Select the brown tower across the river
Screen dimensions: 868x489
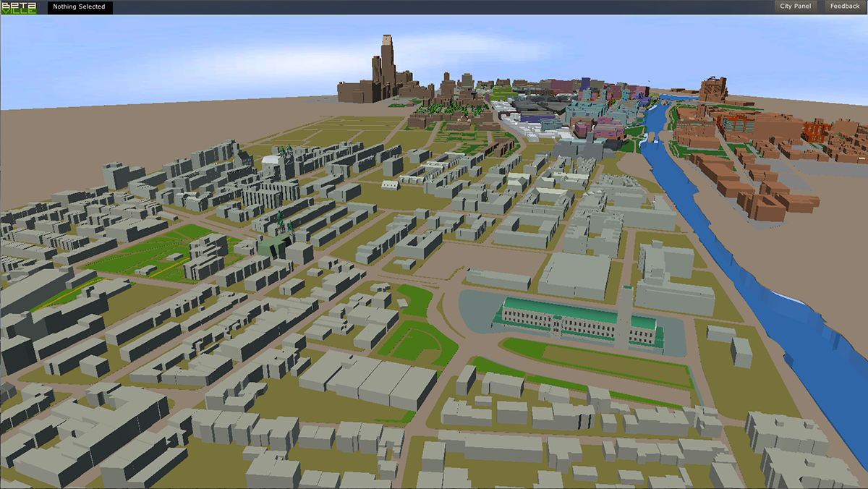point(713,88)
